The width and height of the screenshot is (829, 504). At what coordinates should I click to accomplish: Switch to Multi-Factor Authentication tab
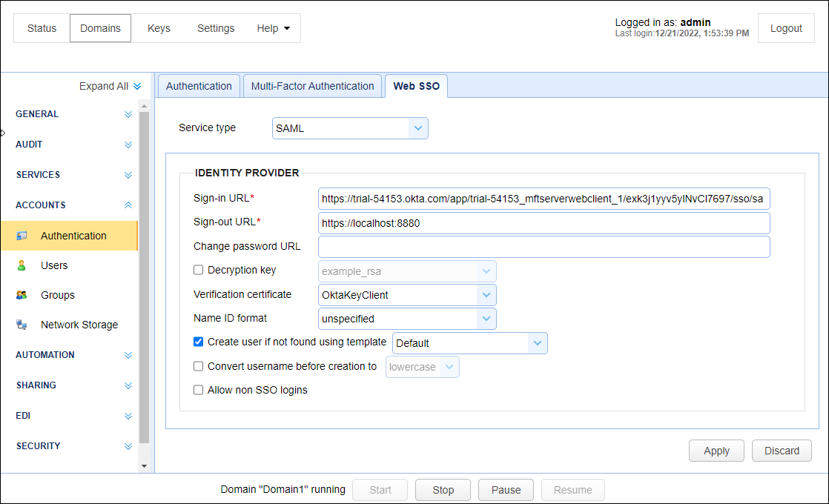312,86
